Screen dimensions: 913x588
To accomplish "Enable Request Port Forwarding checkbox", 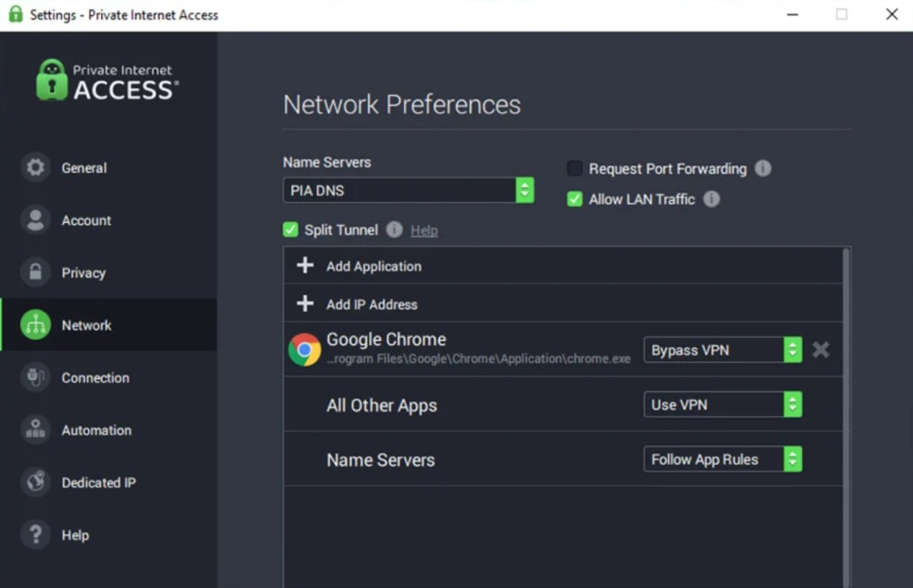I will click(x=575, y=168).
